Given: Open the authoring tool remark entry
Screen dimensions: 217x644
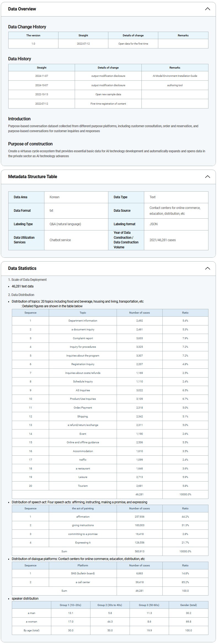Looking at the screenshot, I should (175, 85).
